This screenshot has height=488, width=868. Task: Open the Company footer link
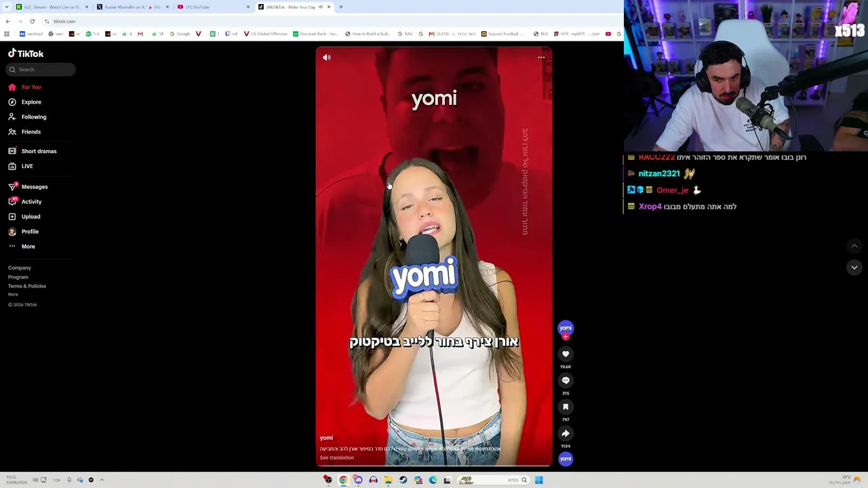tap(20, 268)
